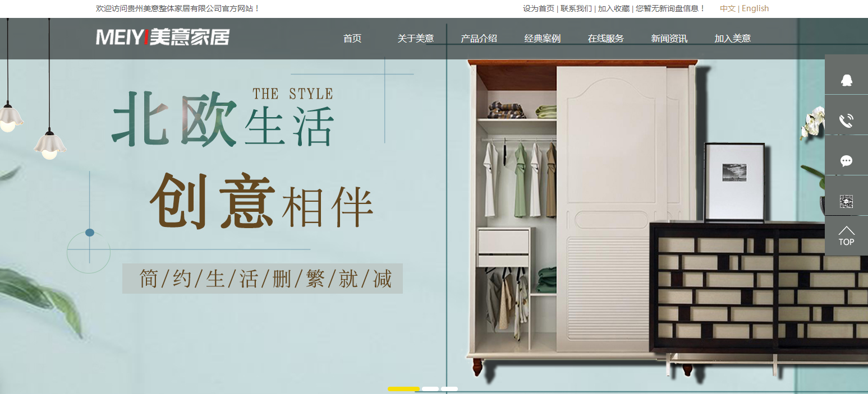Navigate to 经典案例 page

click(x=542, y=39)
